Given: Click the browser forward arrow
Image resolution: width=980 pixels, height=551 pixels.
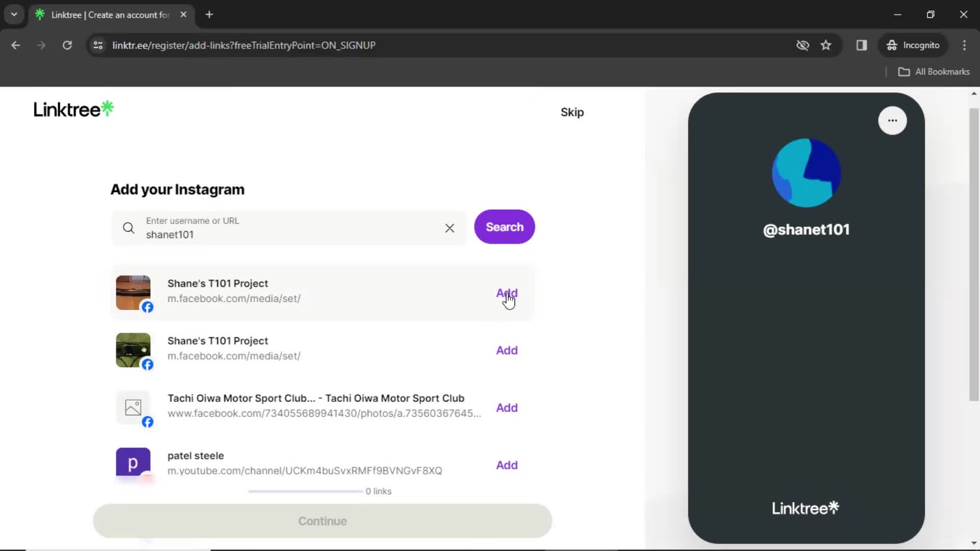Looking at the screenshot, I should point(41,45).
